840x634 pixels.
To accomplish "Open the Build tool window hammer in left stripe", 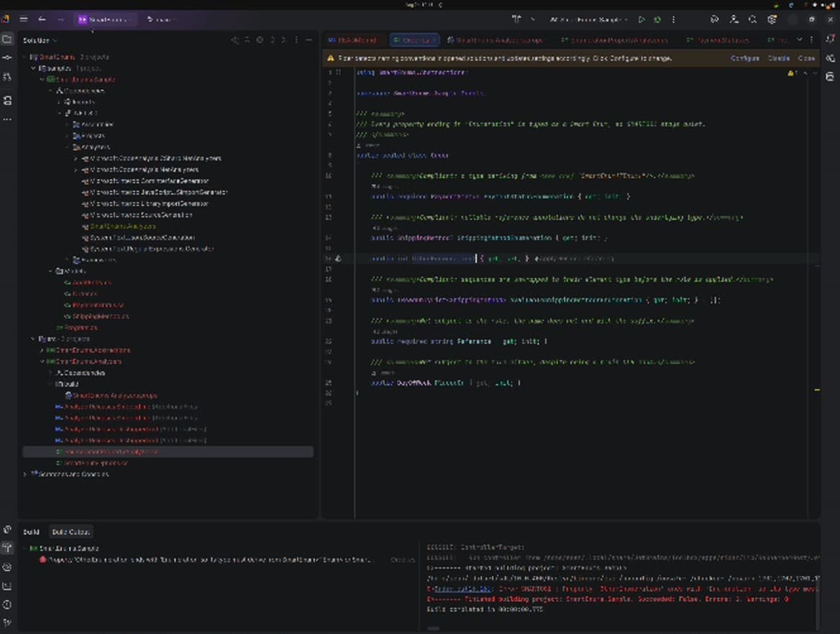I will [x=7, y=547].
